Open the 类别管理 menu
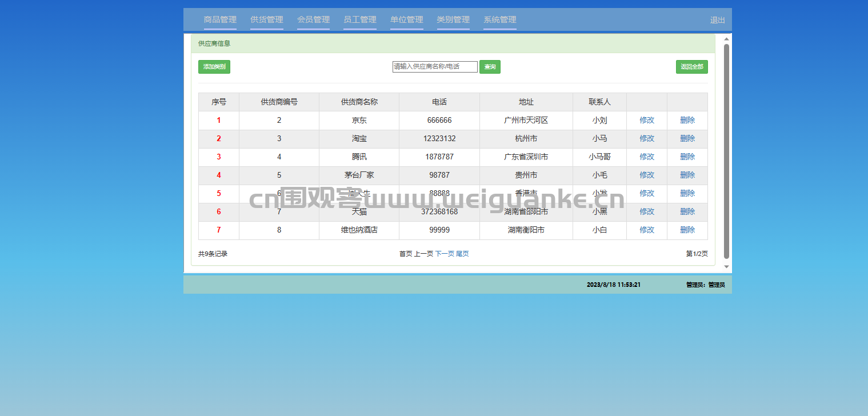This screenshot has width=868, height=416. (453, 19)
